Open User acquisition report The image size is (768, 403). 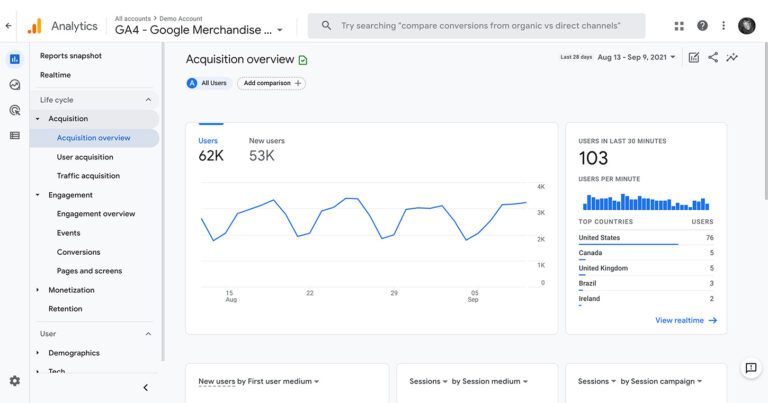[x=85, y=157]
